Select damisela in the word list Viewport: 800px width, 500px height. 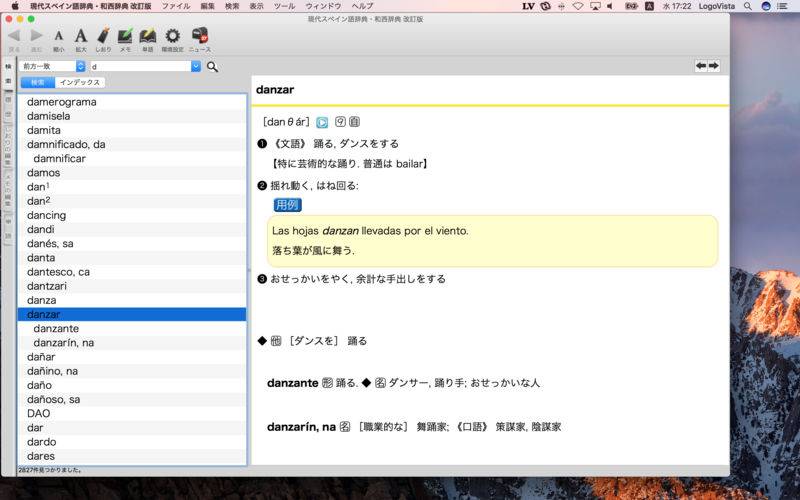coord(132,116)
